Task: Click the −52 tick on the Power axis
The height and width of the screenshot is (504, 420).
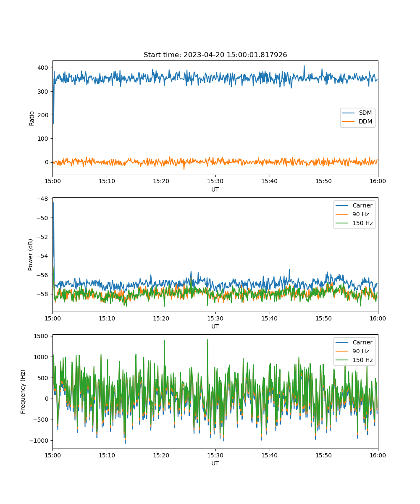Action: click(x=42, y=237)
